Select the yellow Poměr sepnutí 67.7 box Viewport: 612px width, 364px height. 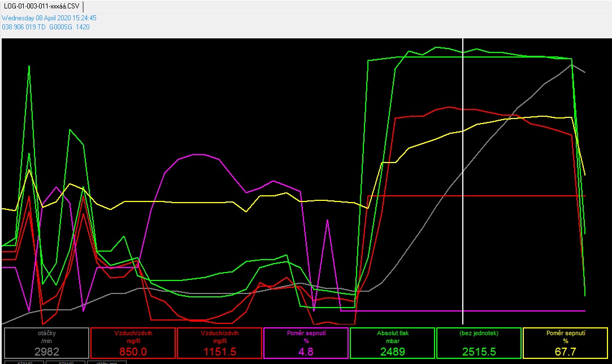coord(565,343)
